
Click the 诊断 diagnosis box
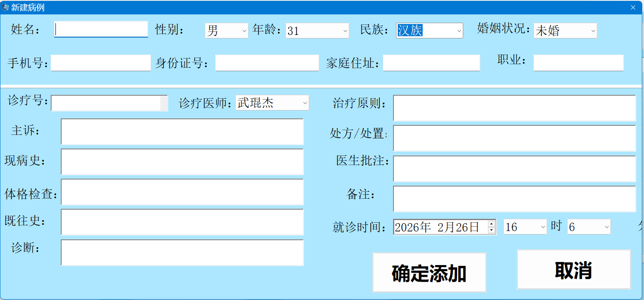(x=182, y=252)
